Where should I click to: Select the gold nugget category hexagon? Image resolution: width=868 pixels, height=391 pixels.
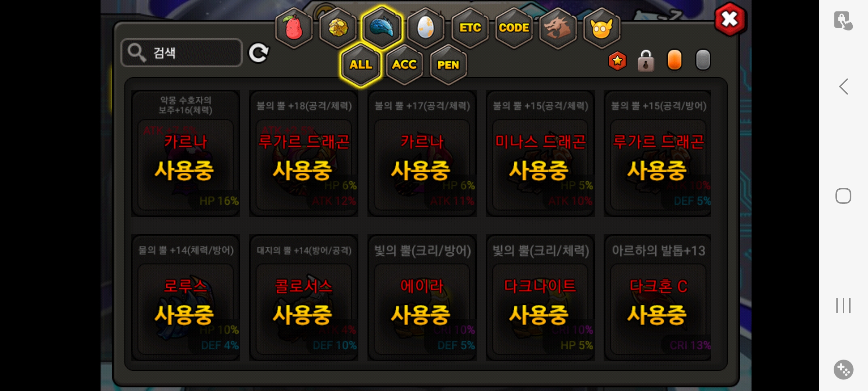pyautogui.click(x=338, y=28)
